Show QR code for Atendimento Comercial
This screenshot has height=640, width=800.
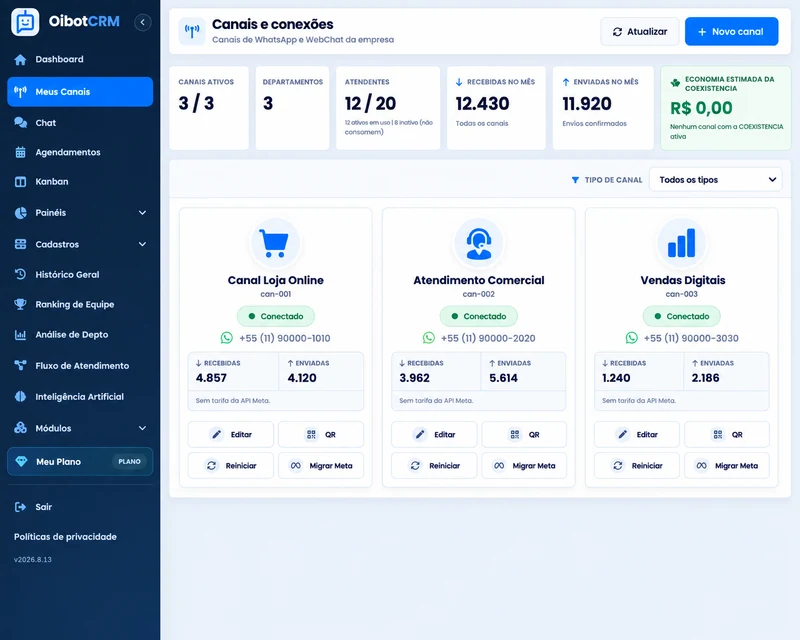click(x=524, y=434)
